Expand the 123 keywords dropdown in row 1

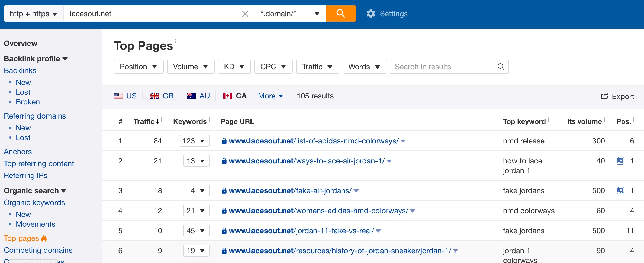(194, 141)
